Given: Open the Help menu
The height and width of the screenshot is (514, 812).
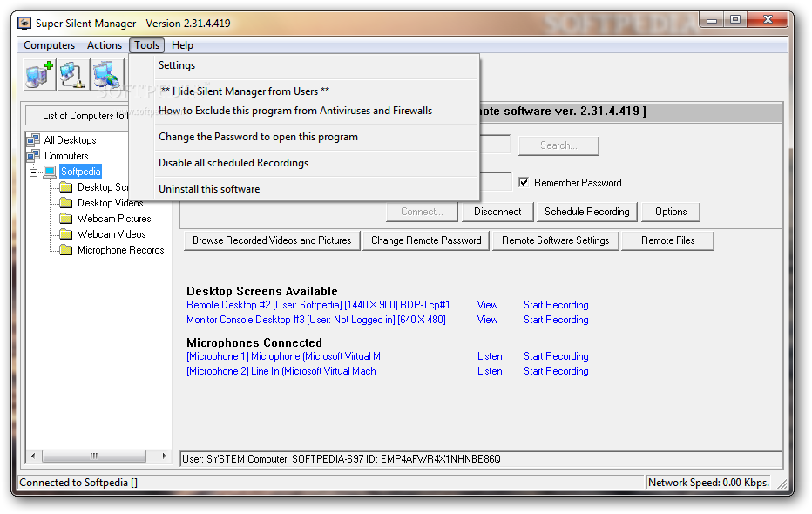Looking at the screenshot, I should (x=182, y=45).
